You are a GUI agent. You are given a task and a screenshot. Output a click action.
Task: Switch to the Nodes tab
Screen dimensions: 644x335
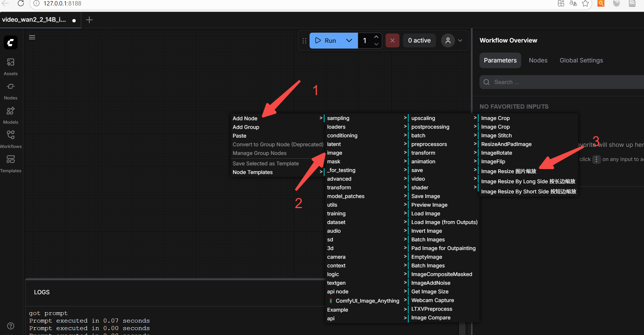tap(538, 60)
